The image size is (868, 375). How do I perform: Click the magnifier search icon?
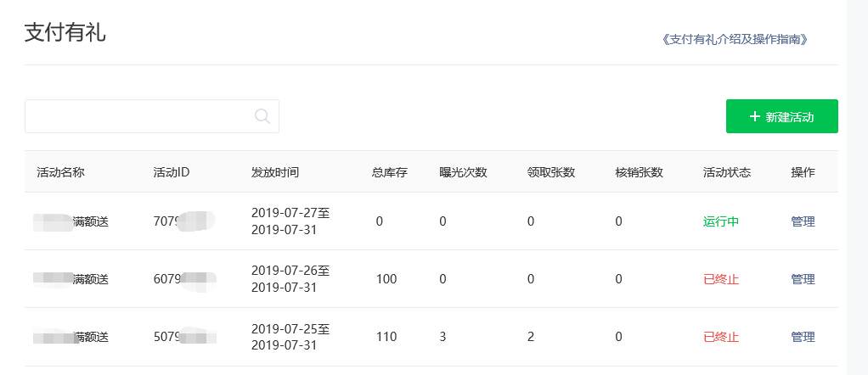262,116
